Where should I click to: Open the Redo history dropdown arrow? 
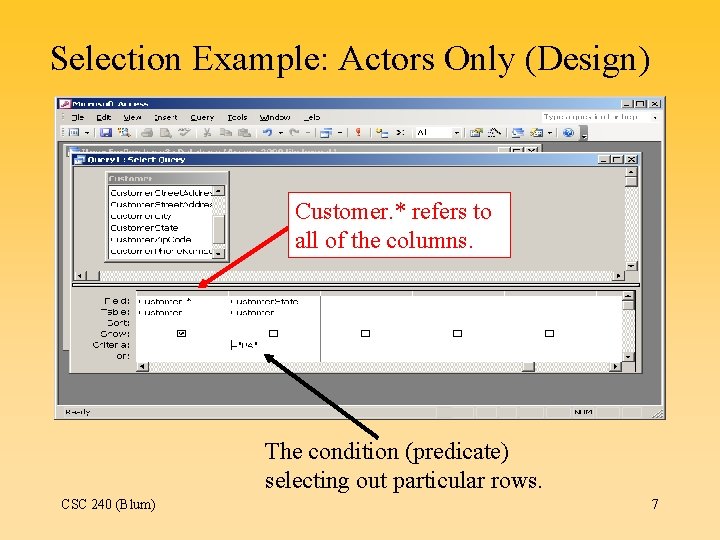(308, 133)
